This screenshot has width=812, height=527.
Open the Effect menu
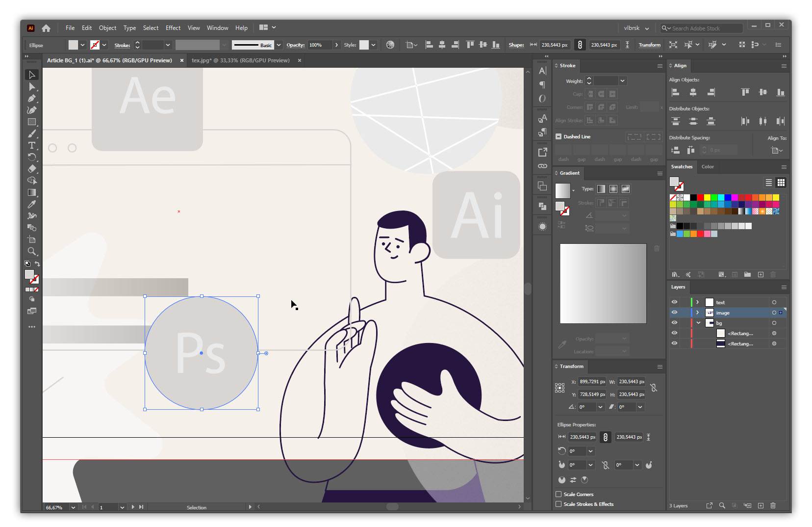(x=173, y=27)
